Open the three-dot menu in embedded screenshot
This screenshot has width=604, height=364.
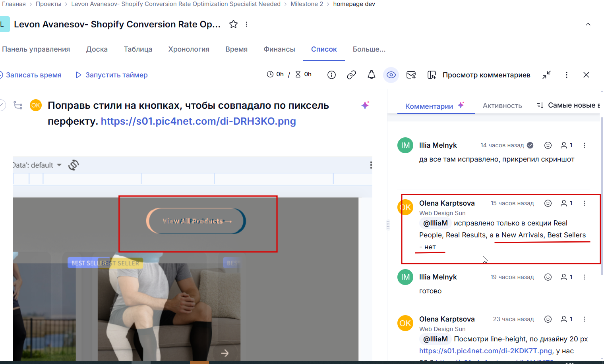coord(371,165)
